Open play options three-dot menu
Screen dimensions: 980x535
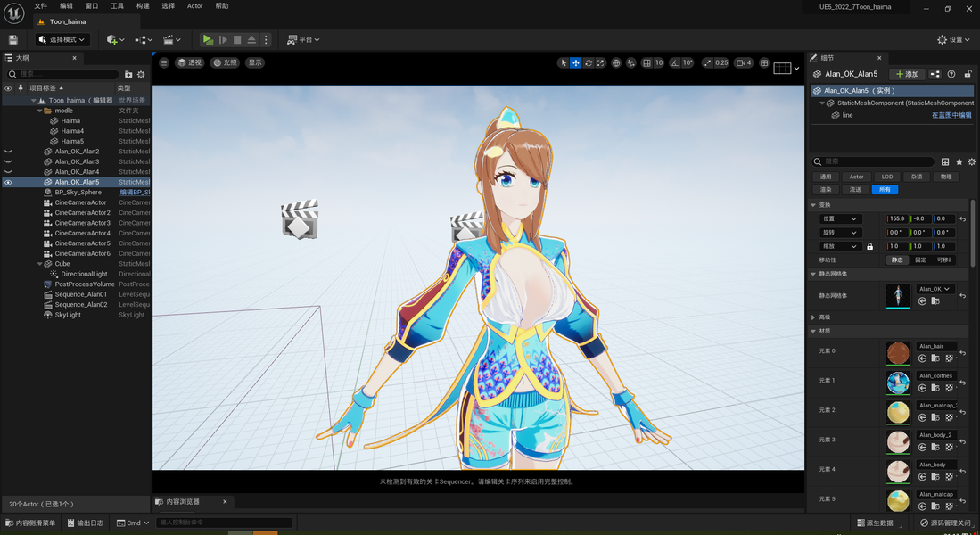pyautogui.click(x=266, y=39)
